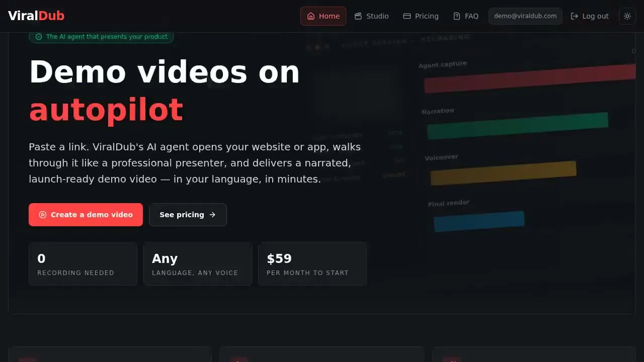This screenshot has width=644, height=362.
Task: Click 'The AI agent that presents your product' text
Action: click(107, 37)
